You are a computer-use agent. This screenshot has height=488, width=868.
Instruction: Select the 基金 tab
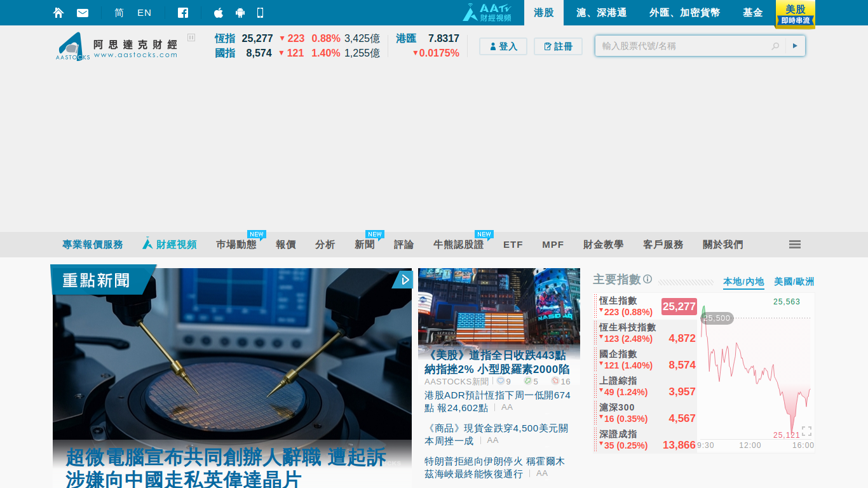pos(753,13)
